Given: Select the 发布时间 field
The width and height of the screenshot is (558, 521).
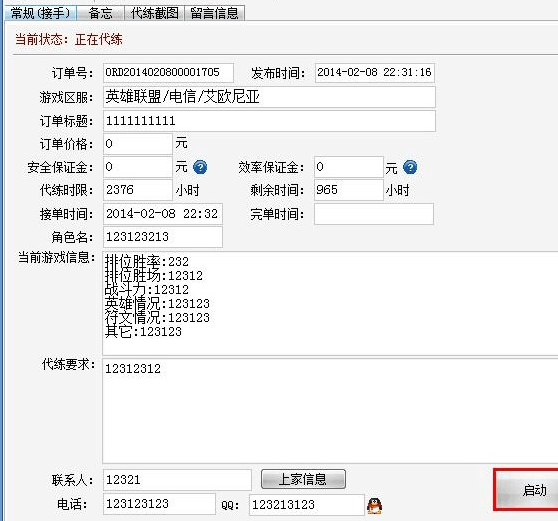Looking at the screenshot, I should (x=374, y=73).
